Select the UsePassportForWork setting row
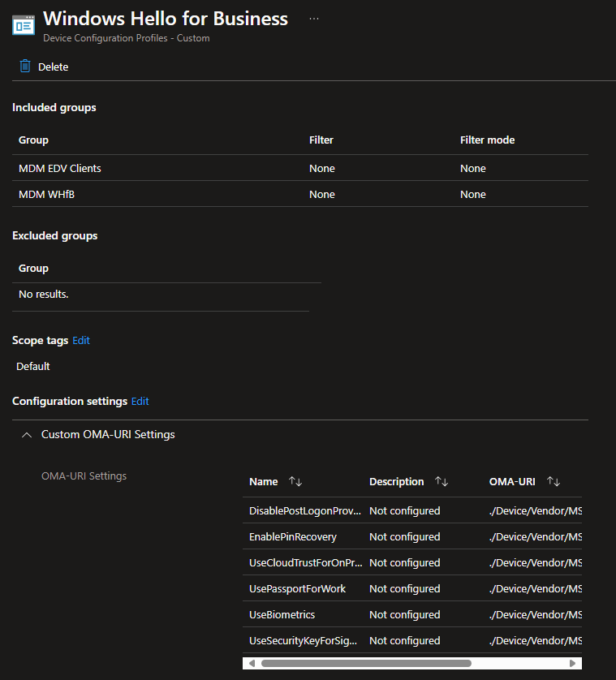This screenshot has height=680, width=616. pos(297,589)
